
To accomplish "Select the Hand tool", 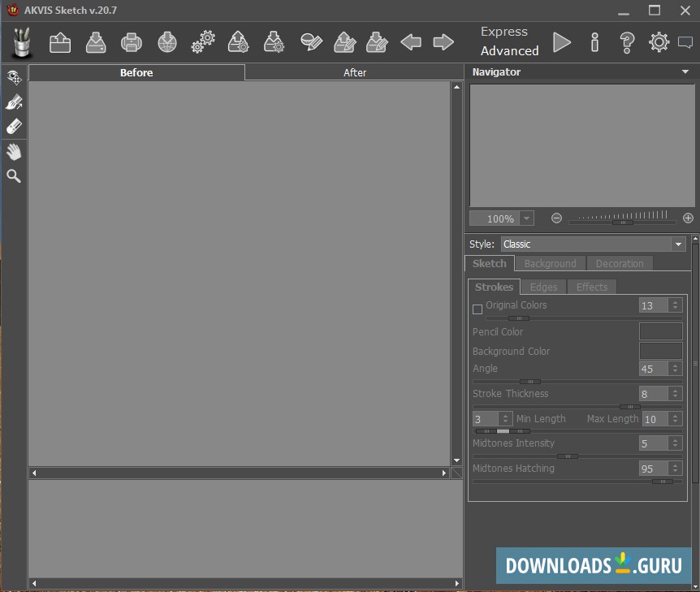I will tap(14, 152).
